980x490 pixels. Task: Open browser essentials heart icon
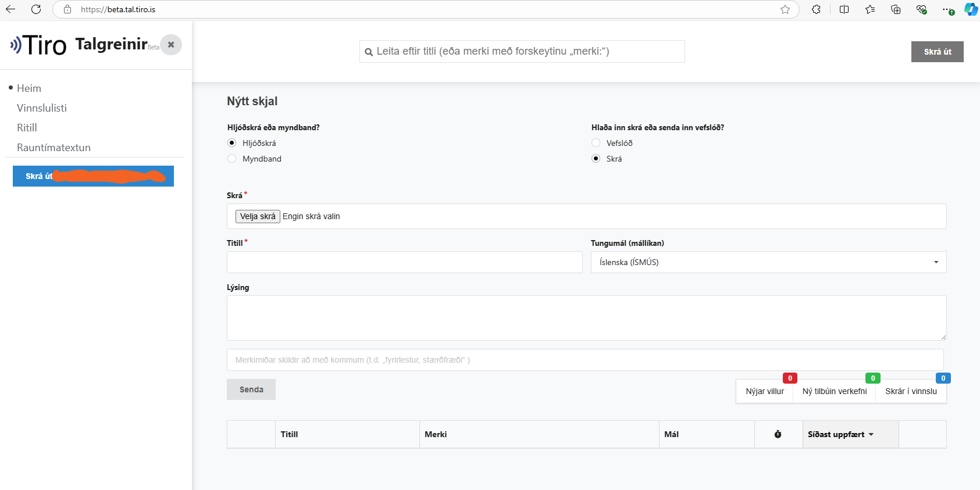921,9
